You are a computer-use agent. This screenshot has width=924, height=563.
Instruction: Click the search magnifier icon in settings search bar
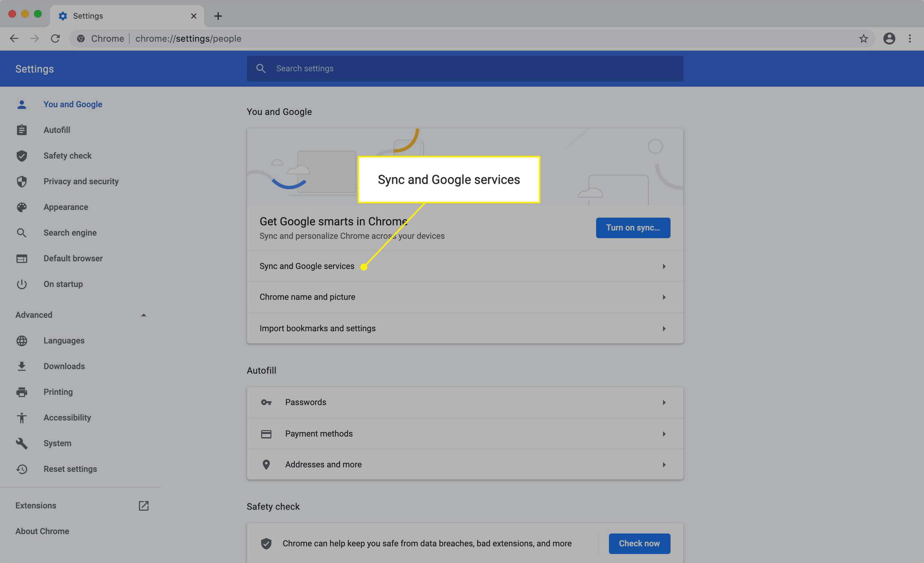pyautogui.click(x=261, y=69)
